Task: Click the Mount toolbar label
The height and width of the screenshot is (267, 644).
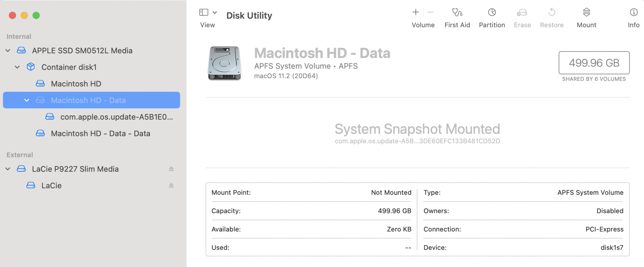Action: 586,25
